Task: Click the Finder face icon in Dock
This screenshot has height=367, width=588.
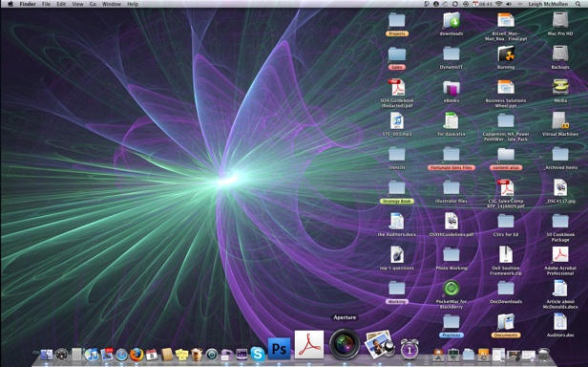Action: coord(46,355)
